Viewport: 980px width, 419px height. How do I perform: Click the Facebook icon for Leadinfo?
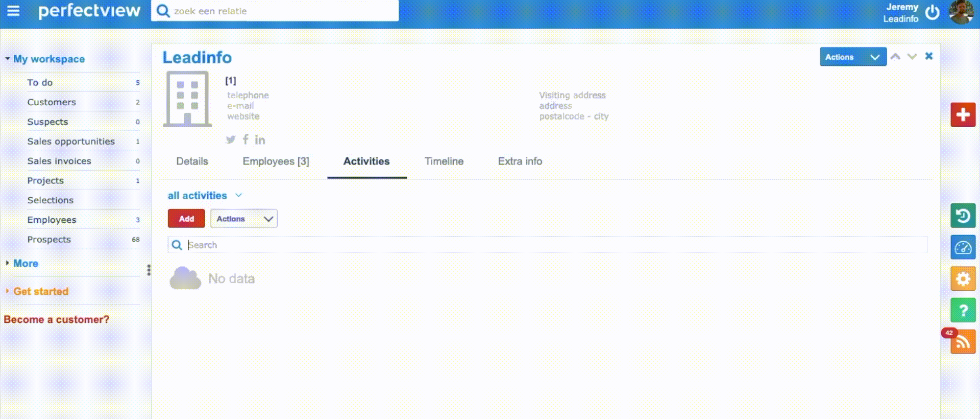pos(246,139)
